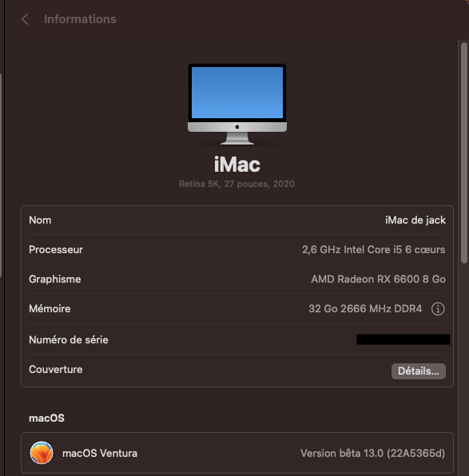Image resolution: width=469 pixels, height=476 pixels.
Task: Click the macOS Ventura logo icon
Action: (x=42, y=453)
